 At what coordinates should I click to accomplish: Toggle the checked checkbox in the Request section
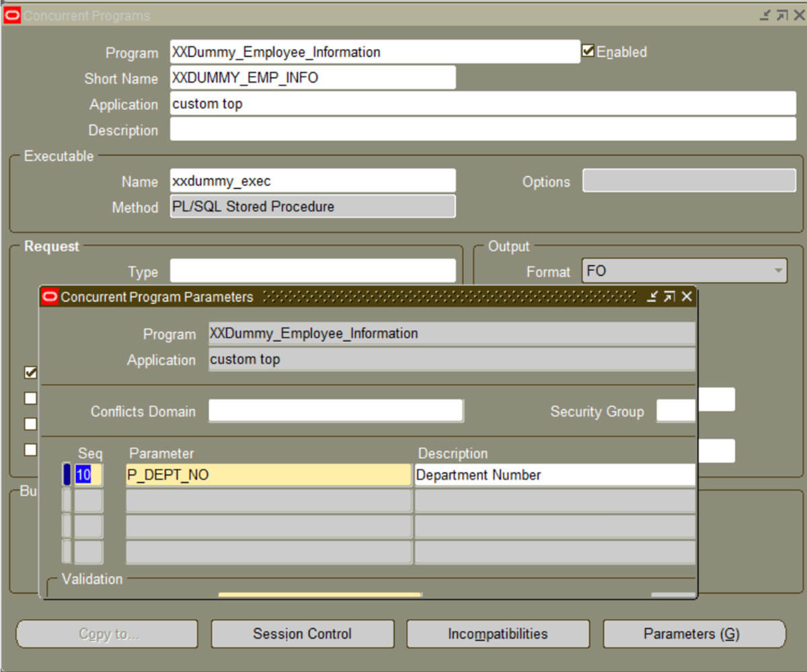(x=30, y=372)
